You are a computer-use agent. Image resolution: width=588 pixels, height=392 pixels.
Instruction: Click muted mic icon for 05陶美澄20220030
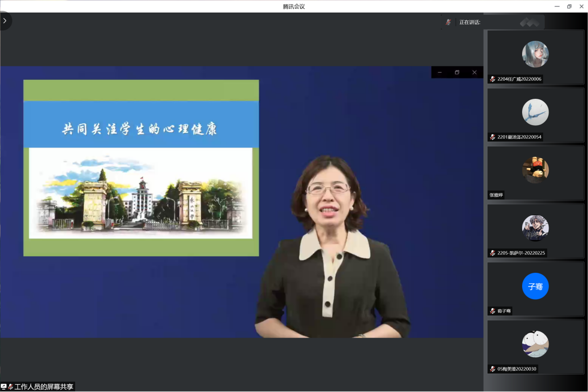[492, 369]
